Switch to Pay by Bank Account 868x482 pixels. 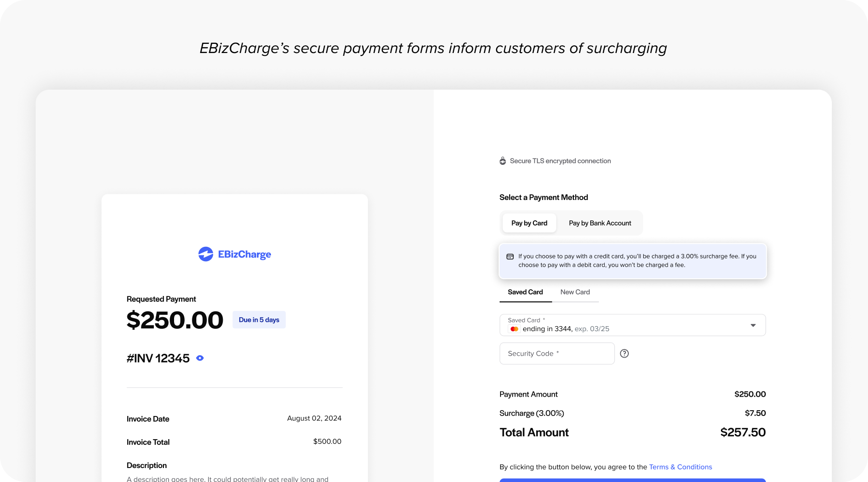(x=599, y=223)
